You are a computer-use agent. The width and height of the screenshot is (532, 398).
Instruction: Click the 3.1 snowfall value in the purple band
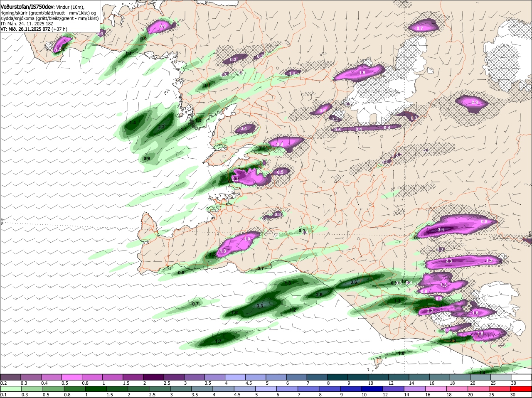(x=441, y=230)
